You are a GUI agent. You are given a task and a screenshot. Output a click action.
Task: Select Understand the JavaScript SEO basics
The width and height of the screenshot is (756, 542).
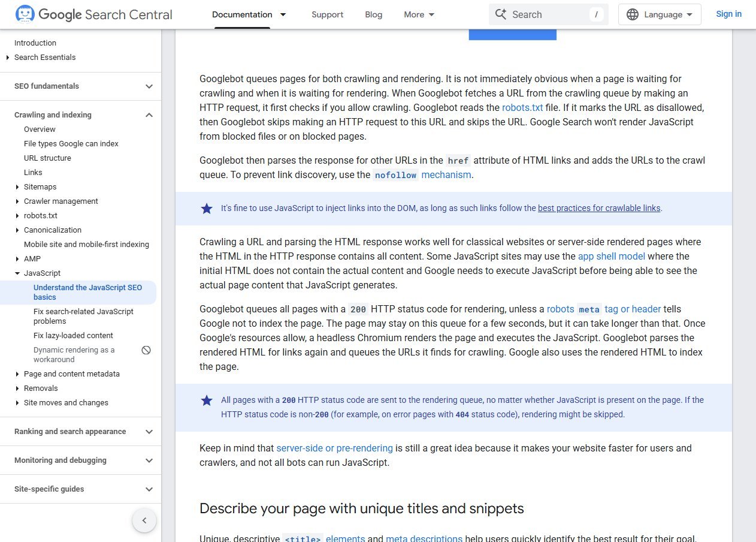point(88,293)
